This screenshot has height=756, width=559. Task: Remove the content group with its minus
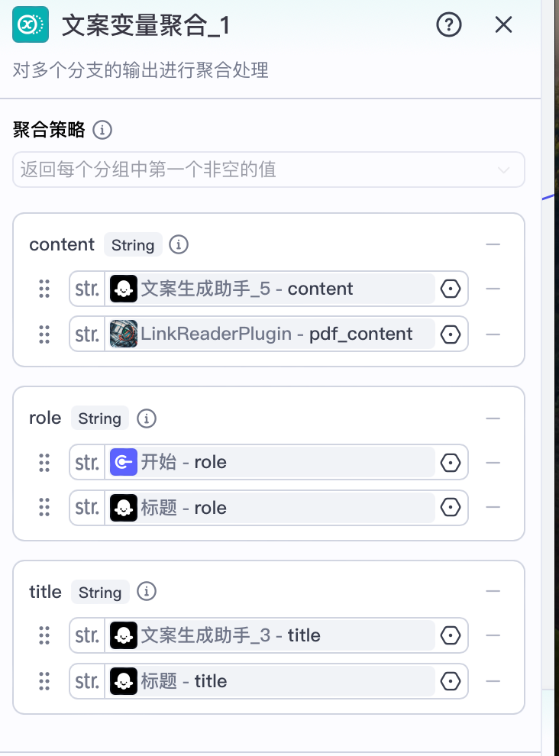point(493,244)
